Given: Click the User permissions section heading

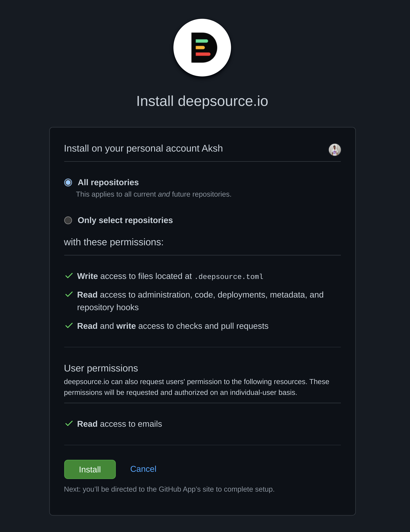Looking at the screenshot, I should (101, 368).
